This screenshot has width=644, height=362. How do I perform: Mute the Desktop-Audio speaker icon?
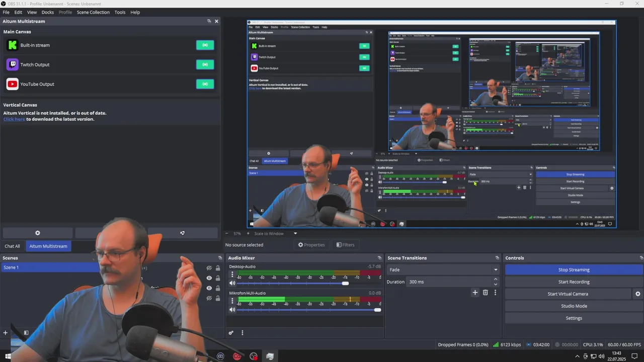click(x=232, y=284)
